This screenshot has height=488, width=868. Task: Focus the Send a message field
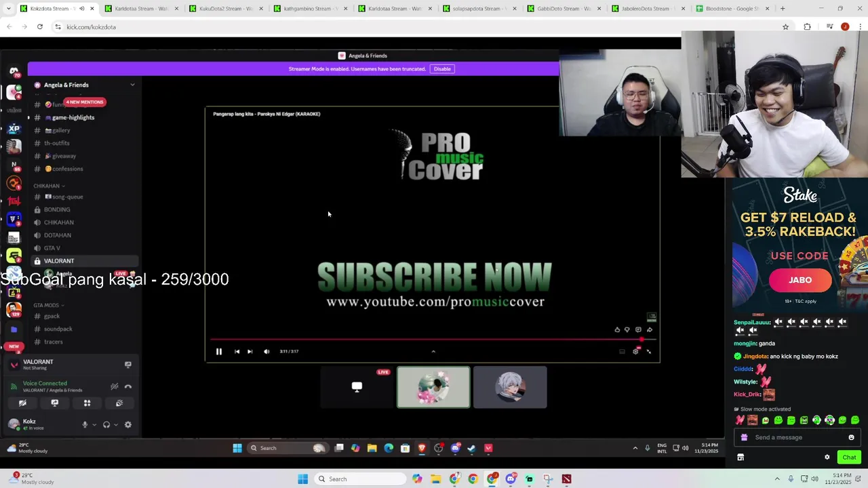797,437
